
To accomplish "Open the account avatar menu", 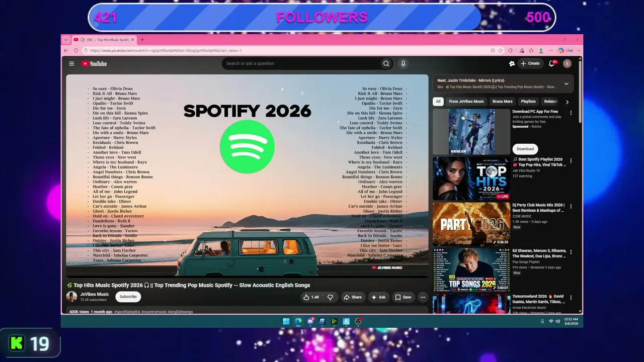I will pos(567,63).
